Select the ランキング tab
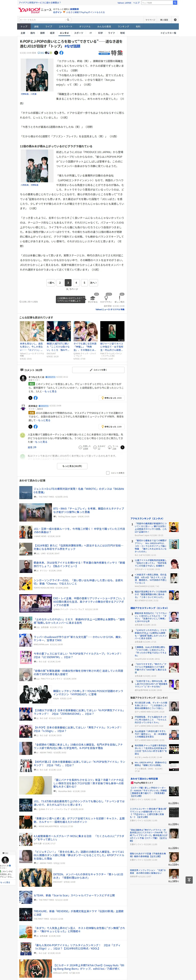The width and height of the screenshot is (196, 980). [123, 27]
